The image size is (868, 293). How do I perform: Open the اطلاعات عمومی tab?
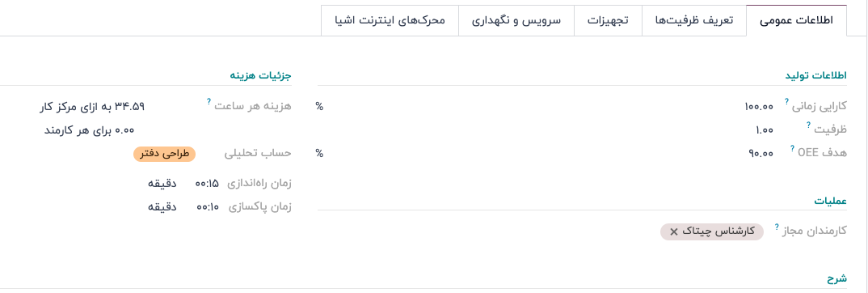[796, 21]
